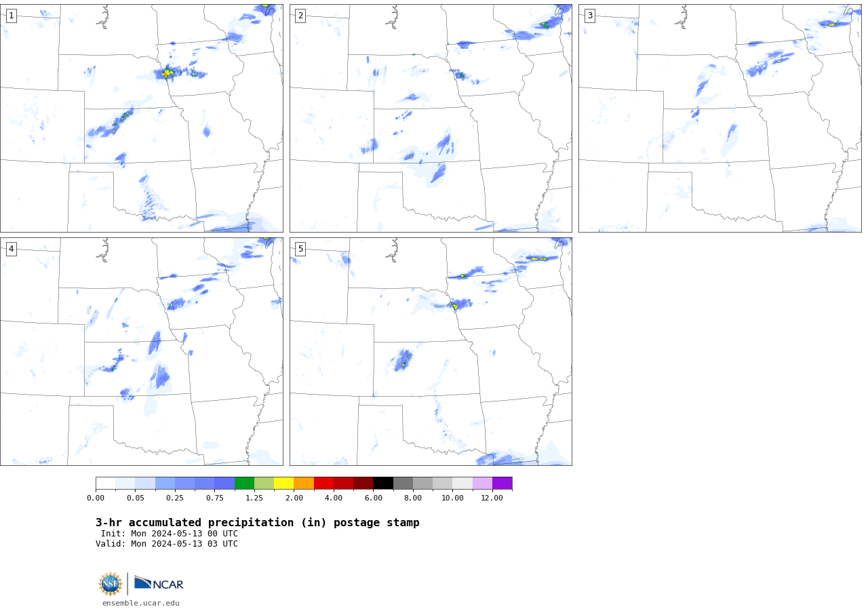Image resolution: width=868 pixels, height=611 pixels.
Task: Click the NSF seal logo
Action: click(x=111, y=584)
